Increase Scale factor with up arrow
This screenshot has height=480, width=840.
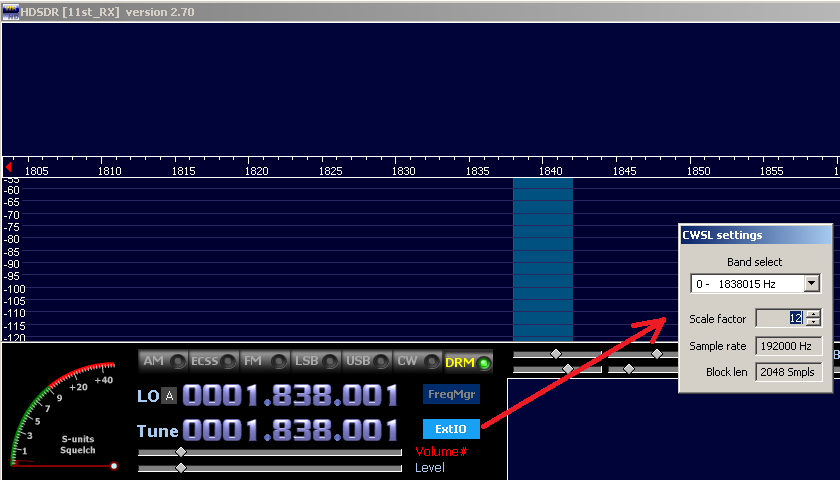tap(813, 314)
